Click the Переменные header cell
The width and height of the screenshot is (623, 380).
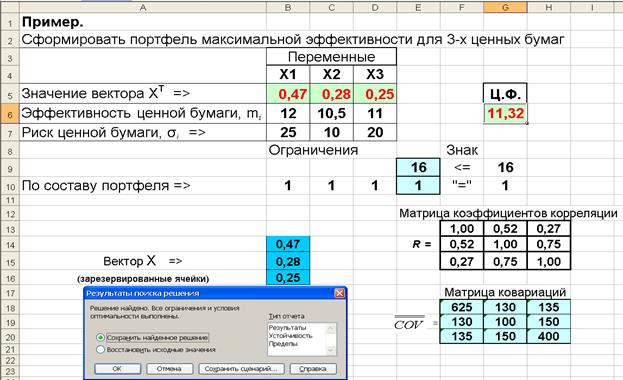pyautogui.click(x=331, y=57)
